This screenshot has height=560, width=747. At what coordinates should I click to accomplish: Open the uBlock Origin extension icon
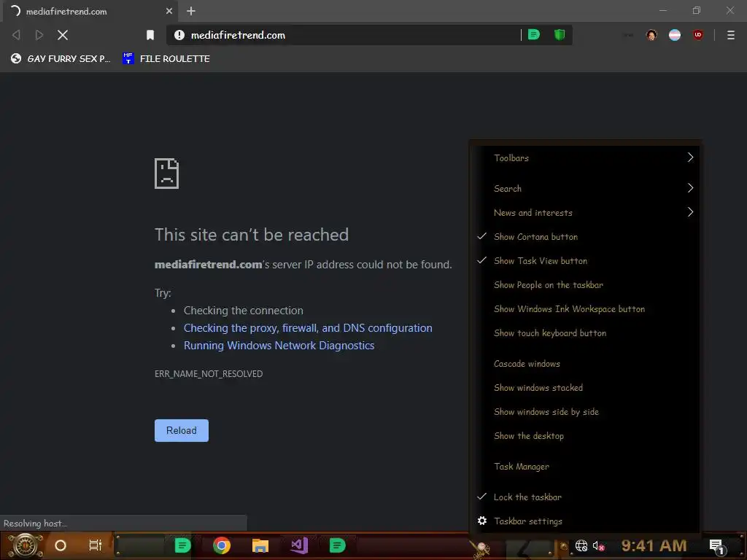click(698, 35)
